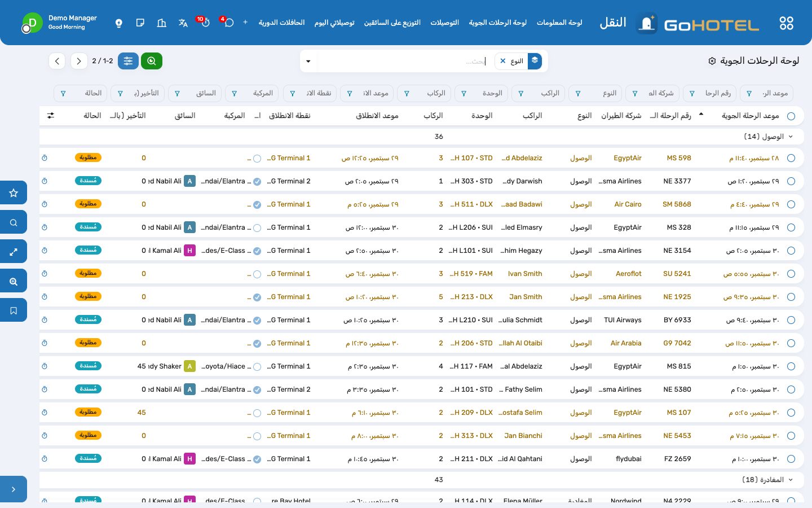812x508 pixels.
Task: Open the sticky note icon in header
Action: pos(140,23)
